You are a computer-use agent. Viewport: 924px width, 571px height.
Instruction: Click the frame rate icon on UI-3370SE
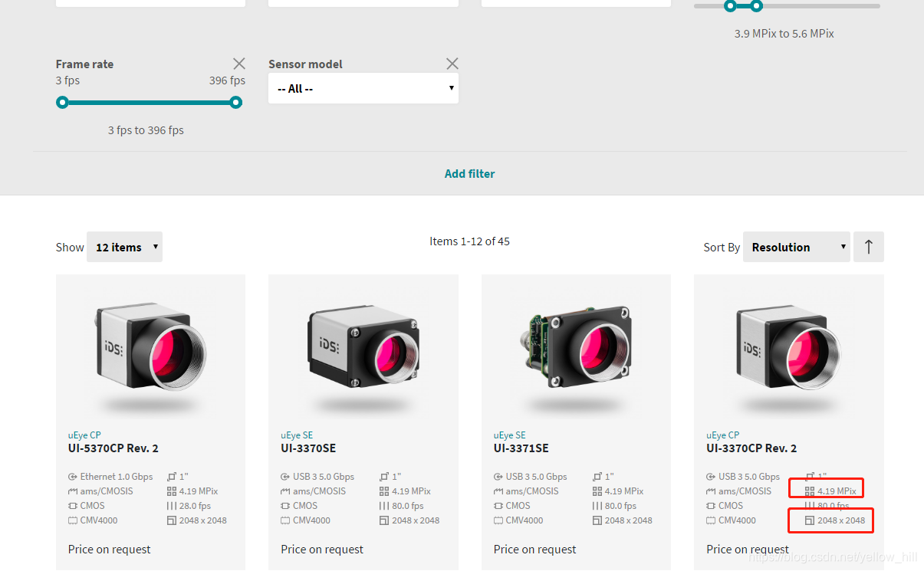click(384, 506)
